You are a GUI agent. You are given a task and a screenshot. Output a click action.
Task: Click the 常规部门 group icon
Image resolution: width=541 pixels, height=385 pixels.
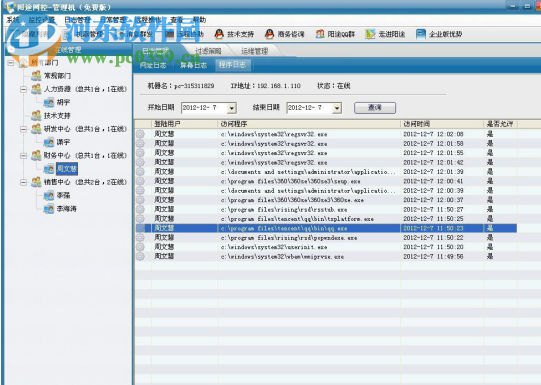click(36, 76)
